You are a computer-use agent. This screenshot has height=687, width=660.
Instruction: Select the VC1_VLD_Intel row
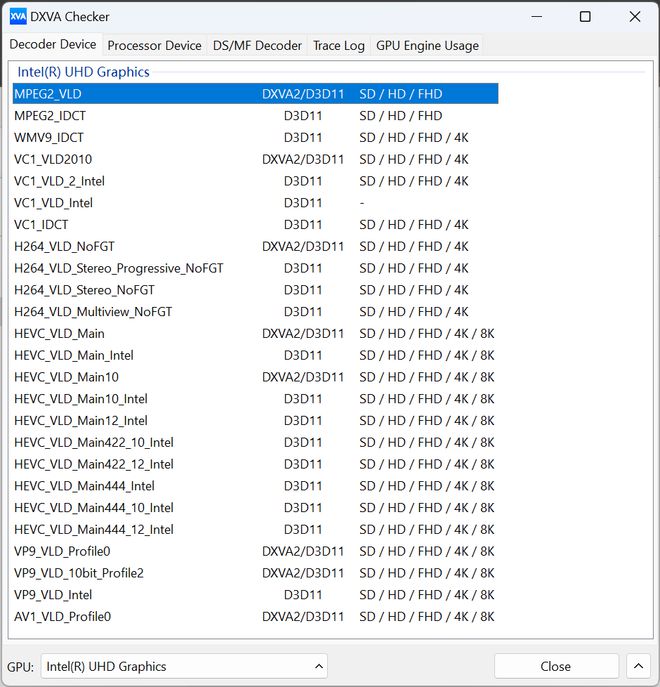(x=255, y=203)
